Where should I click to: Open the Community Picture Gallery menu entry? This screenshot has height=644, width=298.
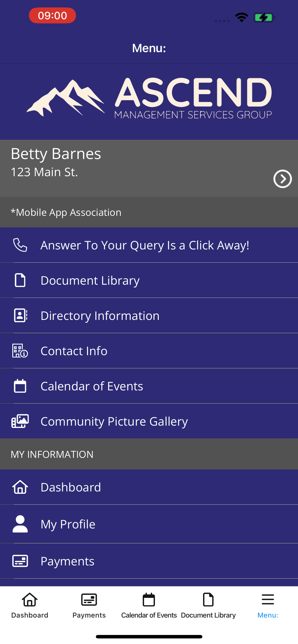149,421
